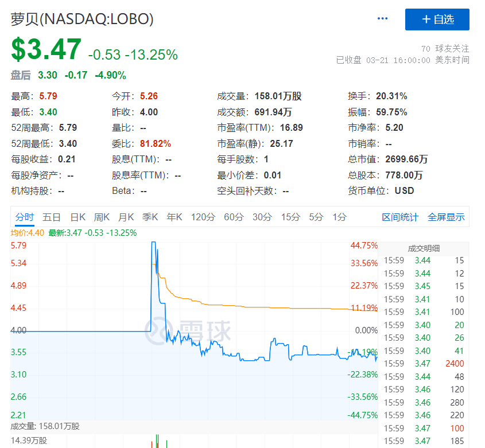
Task: Switch to the 五日 chart tab
Action: point(52,217)
